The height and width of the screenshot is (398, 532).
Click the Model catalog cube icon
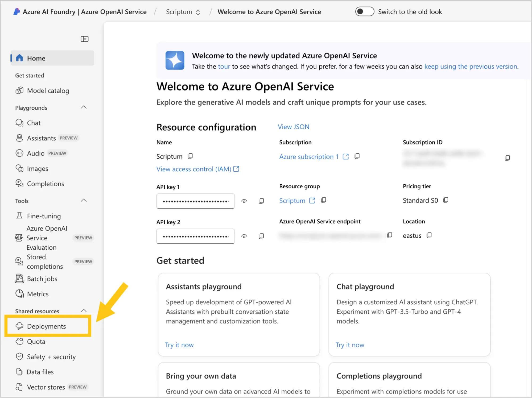point(19,90)
